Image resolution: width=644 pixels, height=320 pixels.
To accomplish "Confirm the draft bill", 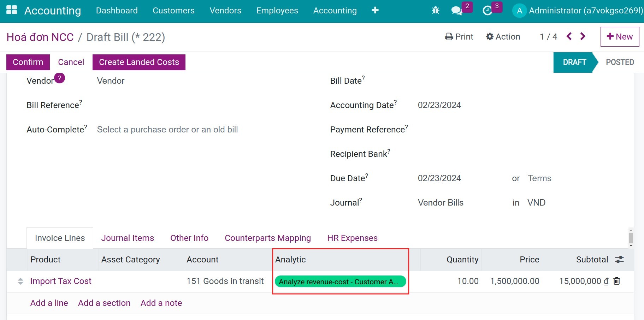I will [x=28, y=62].
